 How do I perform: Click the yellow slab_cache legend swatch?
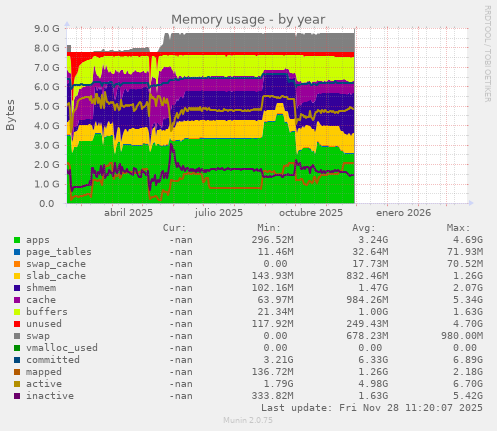click(x=17, y=276)
